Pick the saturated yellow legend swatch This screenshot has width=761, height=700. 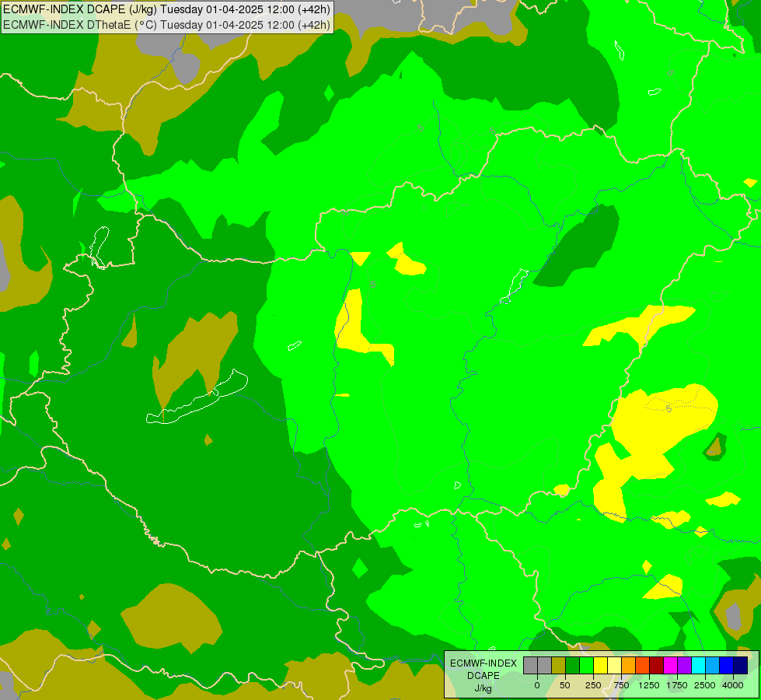pyautogui.click(x=600, y=665)
